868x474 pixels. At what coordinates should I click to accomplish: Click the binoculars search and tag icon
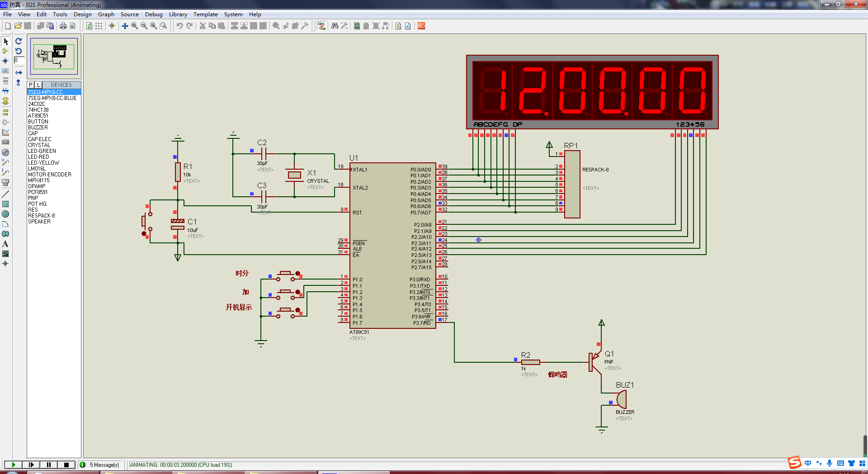point(335,26)
